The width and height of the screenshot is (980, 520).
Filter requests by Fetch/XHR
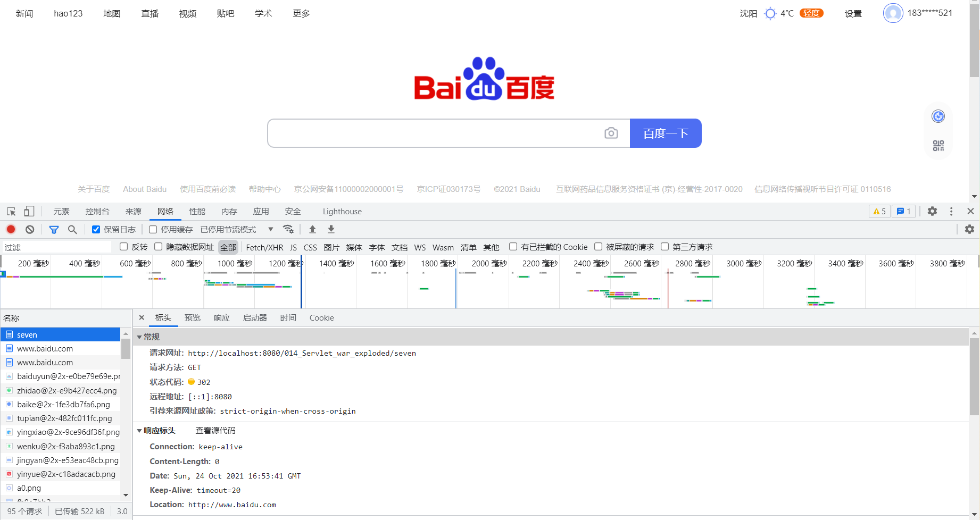coord(264,247)
